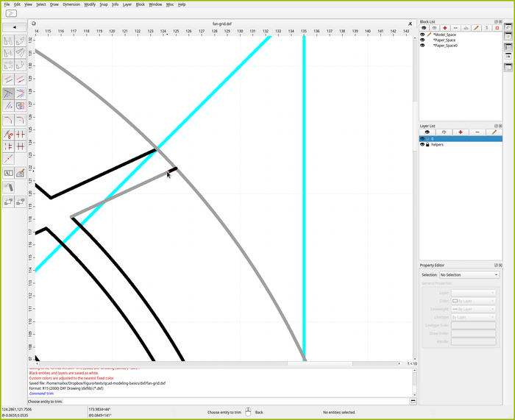Open the Lineweight By Layer dropdown
This screenshot has width=515, height=420.
coord(473,309)
